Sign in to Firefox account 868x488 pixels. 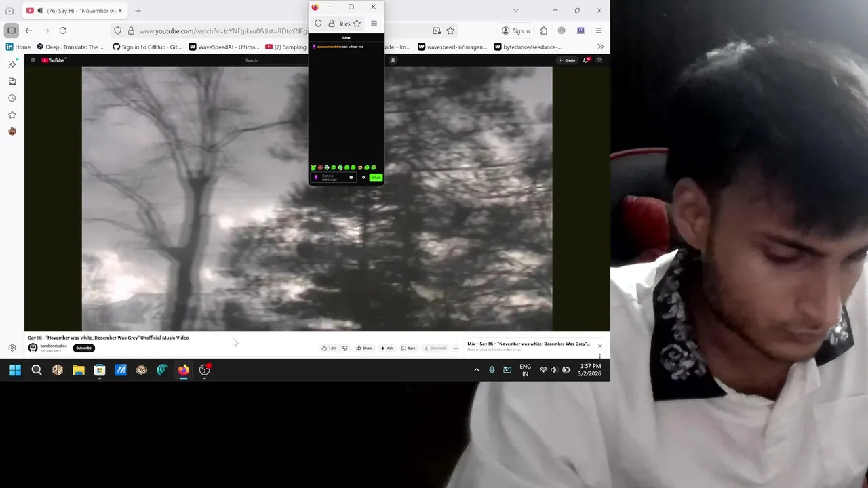(515, 30)
